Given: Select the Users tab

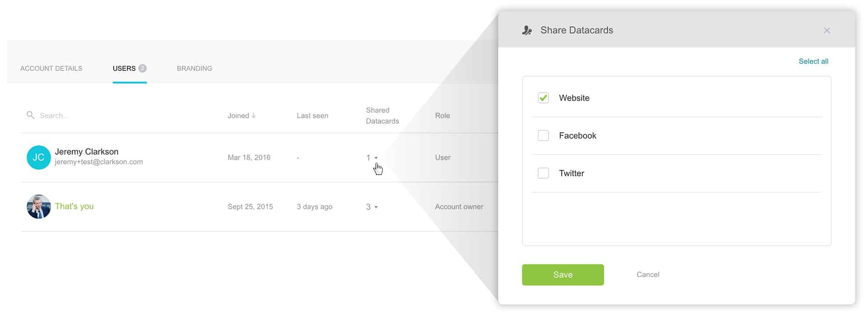Looking at the screenshot, I should [x=124, y=68].
